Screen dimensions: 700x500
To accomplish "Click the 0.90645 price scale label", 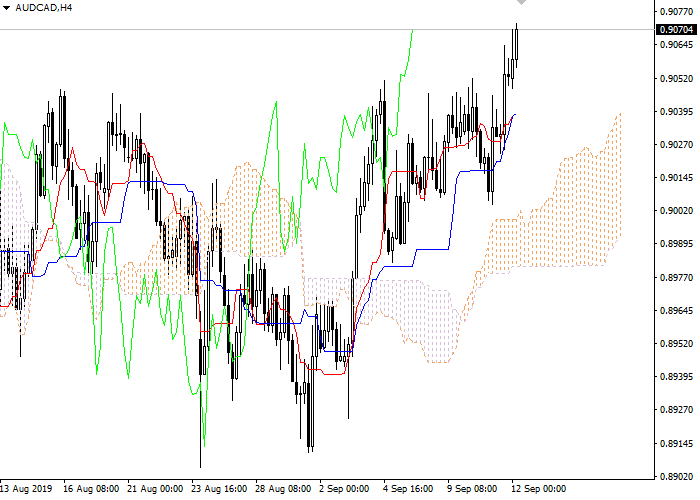I will (x=676, y=45).
